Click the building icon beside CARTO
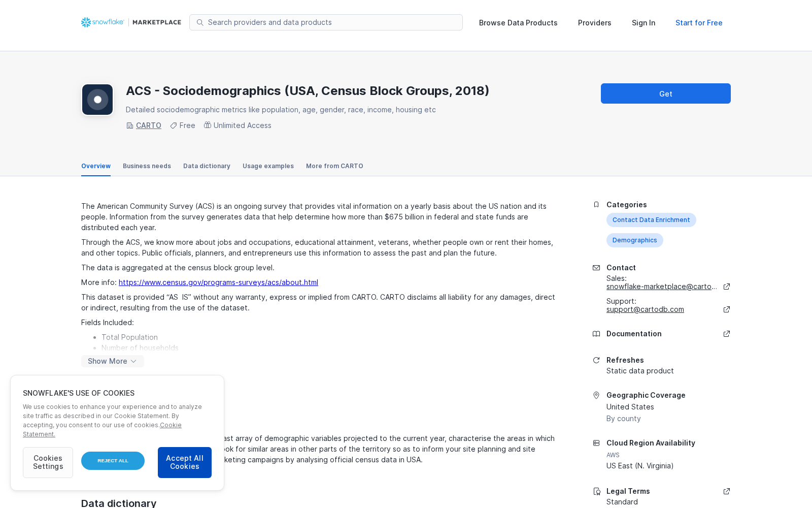Screen dimensions: 812x508 [x=130, y=125]
